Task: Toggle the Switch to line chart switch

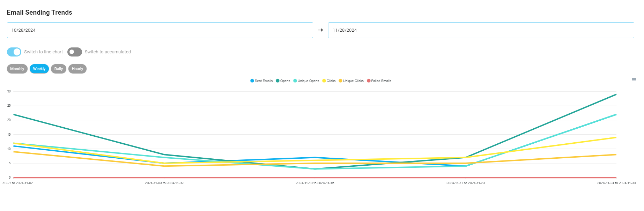Action: point(14,52)
